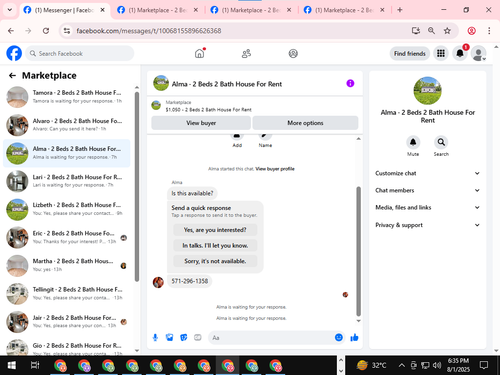Viewport: 500px width, 375px height.
Task: Switch to the third Marketplace tab
Action: click(251, 10)
